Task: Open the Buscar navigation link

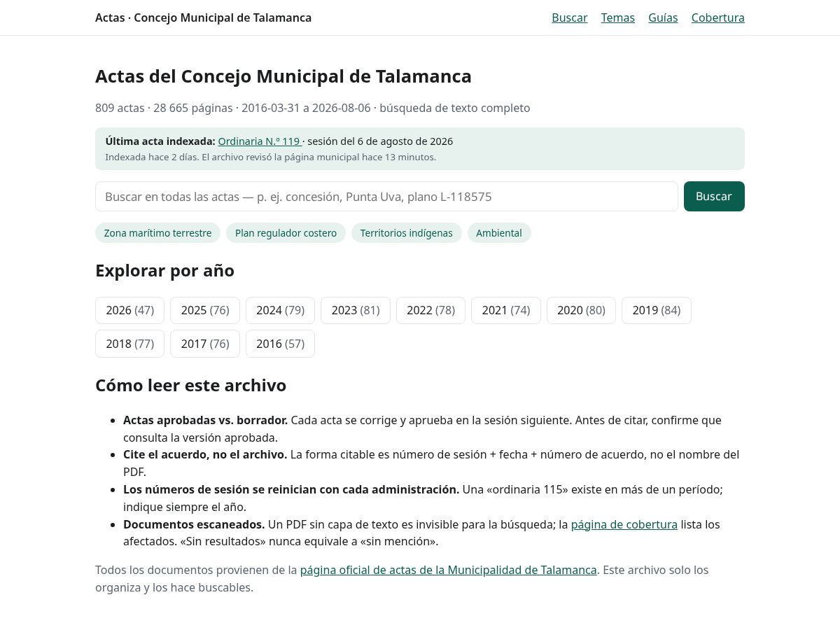Action: pos(569,17)
